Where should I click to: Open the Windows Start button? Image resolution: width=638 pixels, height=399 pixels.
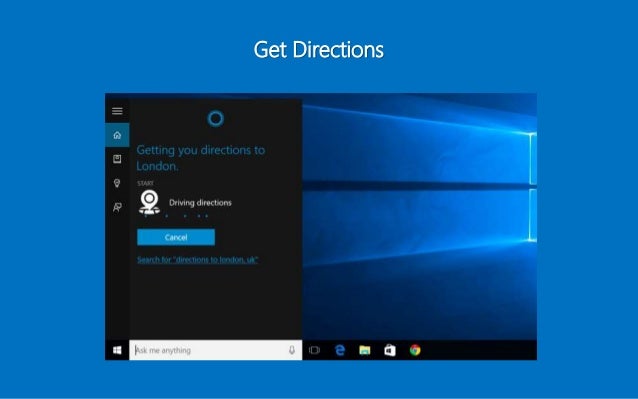click(x=117, y=350)
